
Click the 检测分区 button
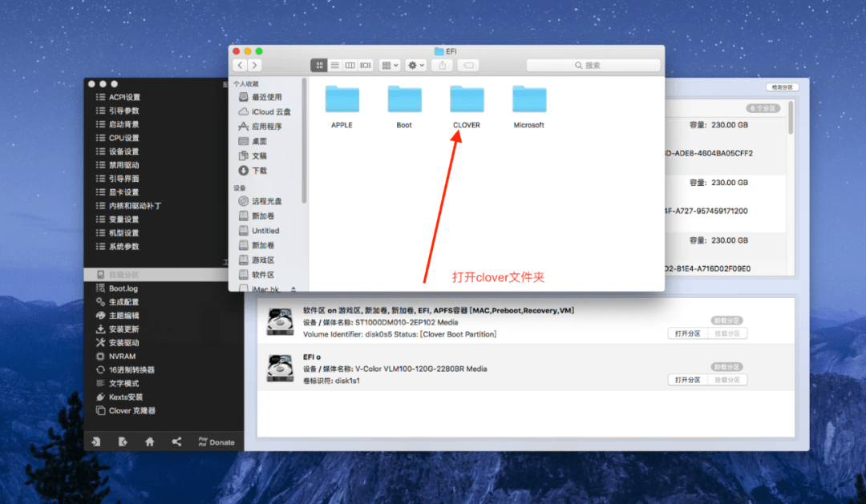[782, 87]
